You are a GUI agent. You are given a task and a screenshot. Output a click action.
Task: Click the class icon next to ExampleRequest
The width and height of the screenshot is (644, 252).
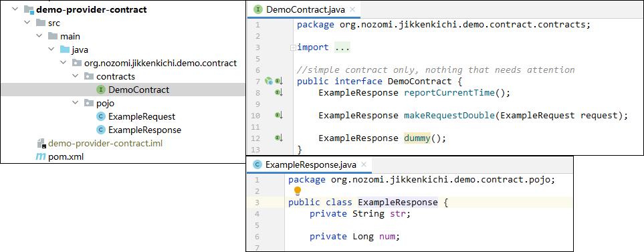(100, 116)
